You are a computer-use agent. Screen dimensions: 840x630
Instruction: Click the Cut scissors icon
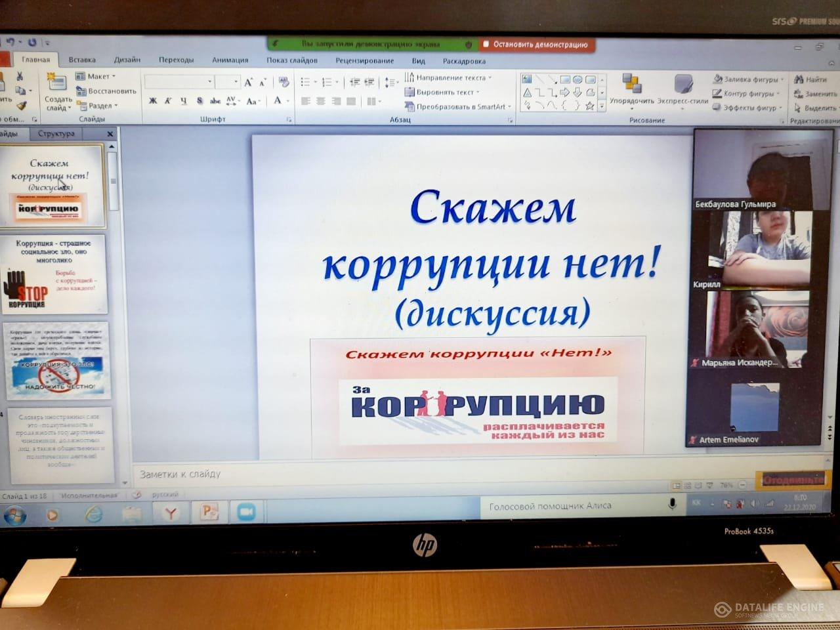[x=20, y=77]
